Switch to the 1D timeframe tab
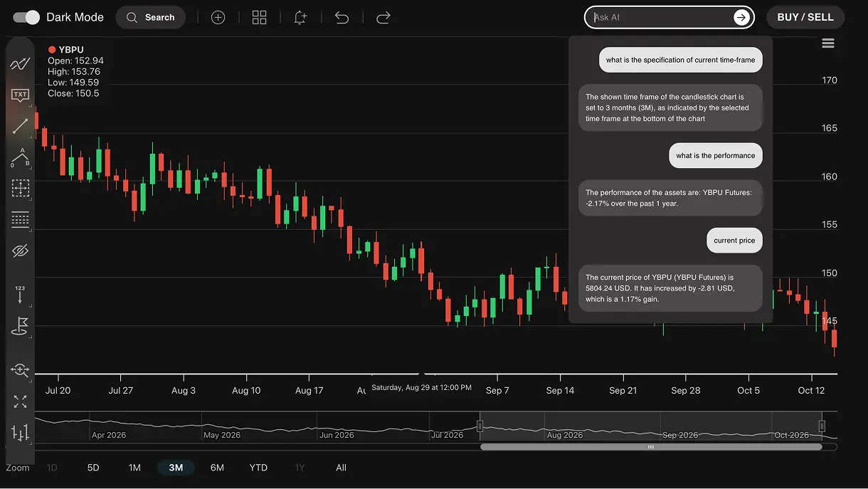This screenshot has height=489, width=868. click(x=51, y=468)
